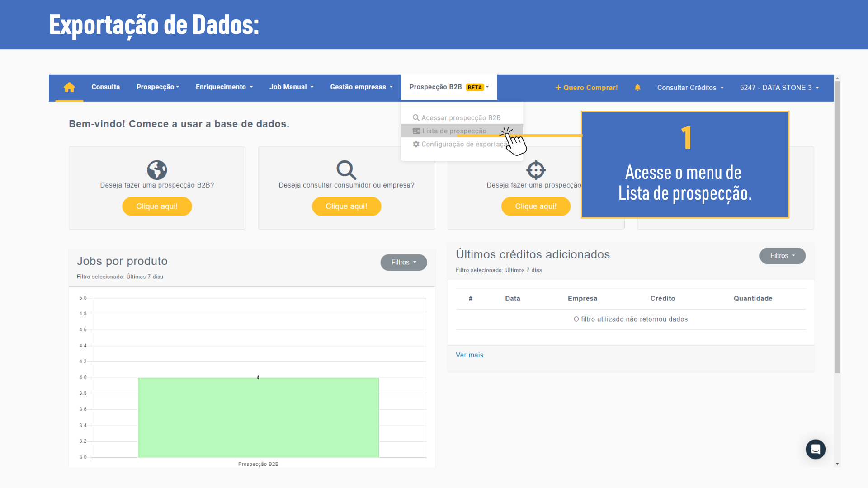Click the globe B2B prospecting icon
The image size is (868, 488).
coord(157,170)
